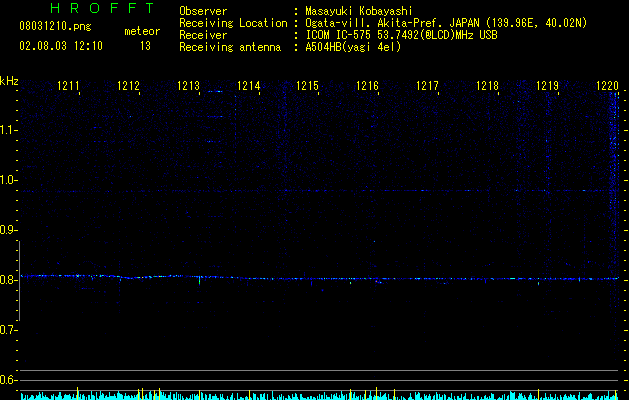Click the 1211 time marker

(x=68, y=85)
